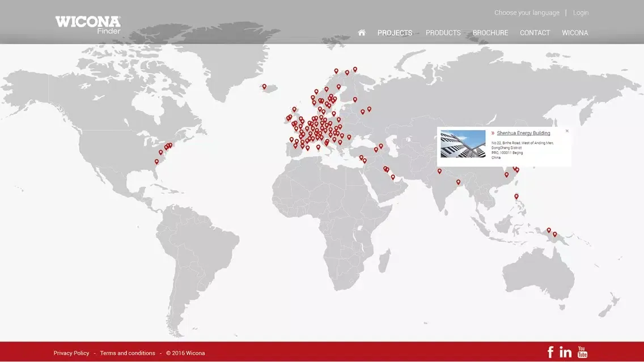Viewport: 644px width, 362px height.
Task: Select the India map pin west of the popup
Action: [439, 171]
